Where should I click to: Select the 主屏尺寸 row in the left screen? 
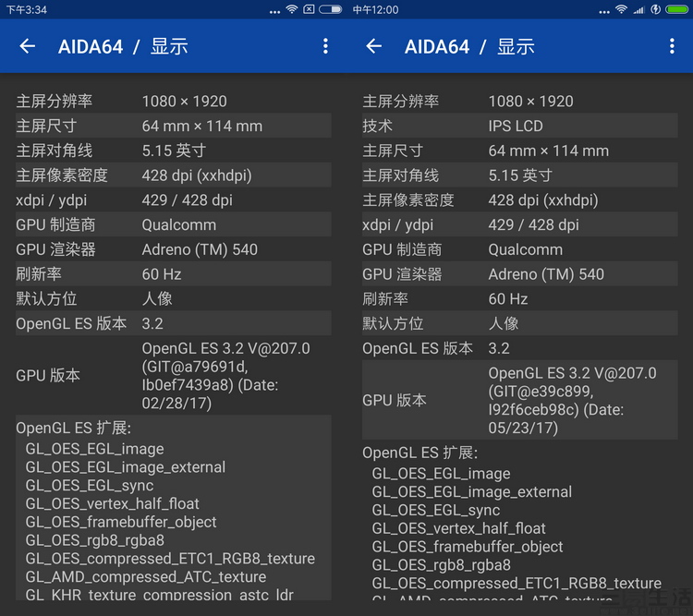pyautogui.click(x=174, y=126)
